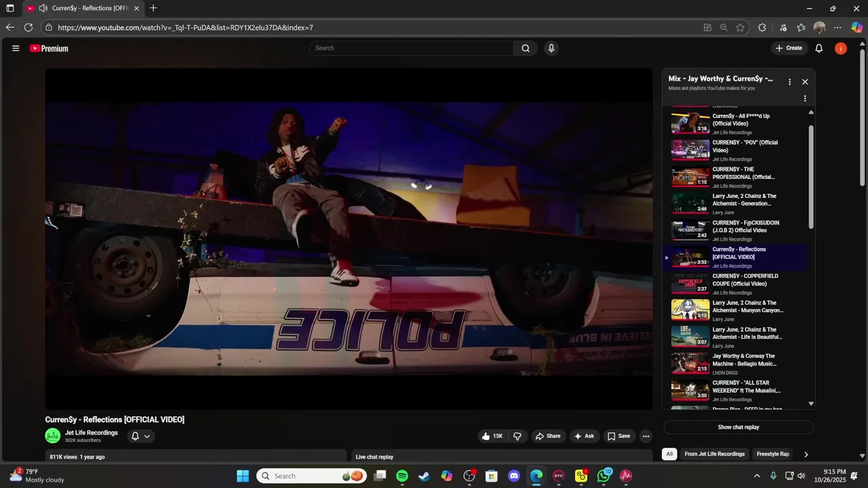The width and height of the screenshot is (868, 488).
Task: Save the video to a playlist
Action: tap(618, 436)
